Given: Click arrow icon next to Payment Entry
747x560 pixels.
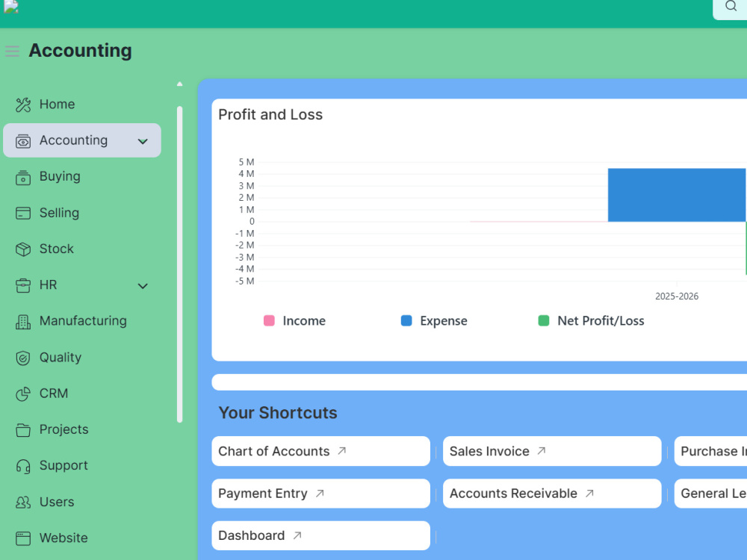Looking at the screenshot, I should (320, 494).
